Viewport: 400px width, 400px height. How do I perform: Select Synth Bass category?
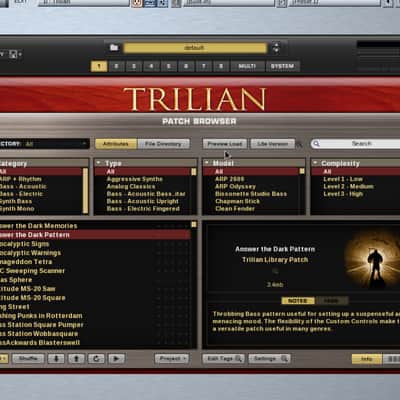pyautogui.click(x=16, y=201)
